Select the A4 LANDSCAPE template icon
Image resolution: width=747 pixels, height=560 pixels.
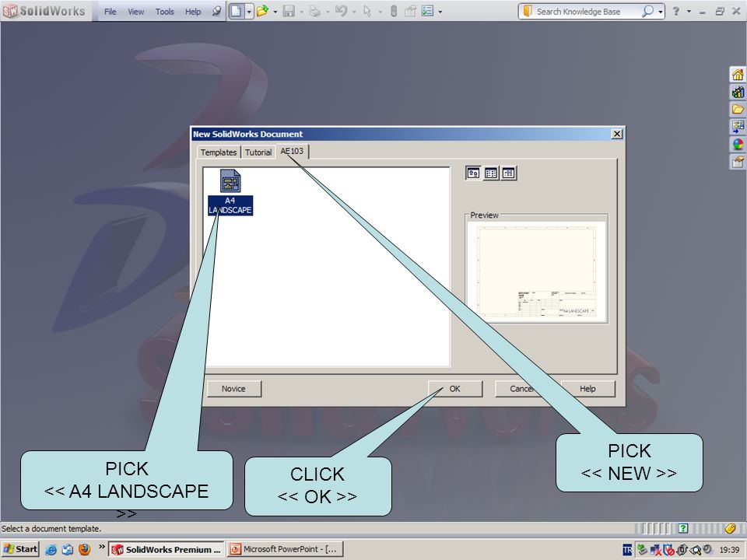click(x=230, y=192)
